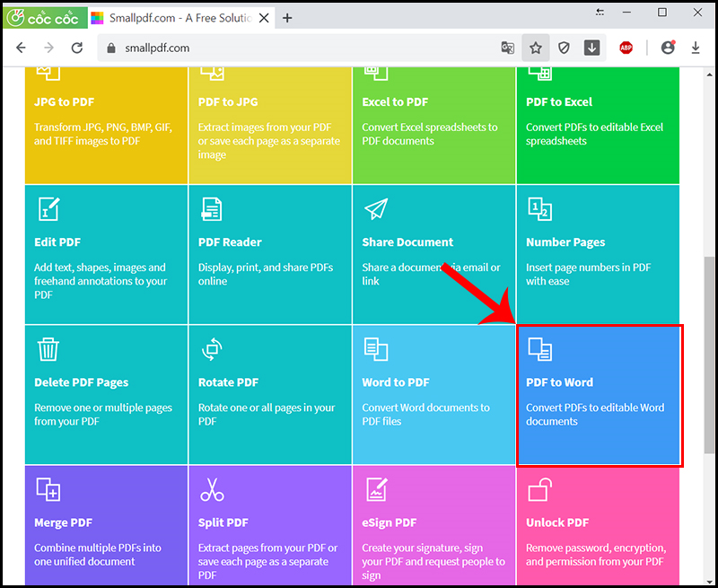Screen dimensions: 718x588
Task: Click the Split PDF scissors icon
Action: pyautogui.click(x=212, y=490)
